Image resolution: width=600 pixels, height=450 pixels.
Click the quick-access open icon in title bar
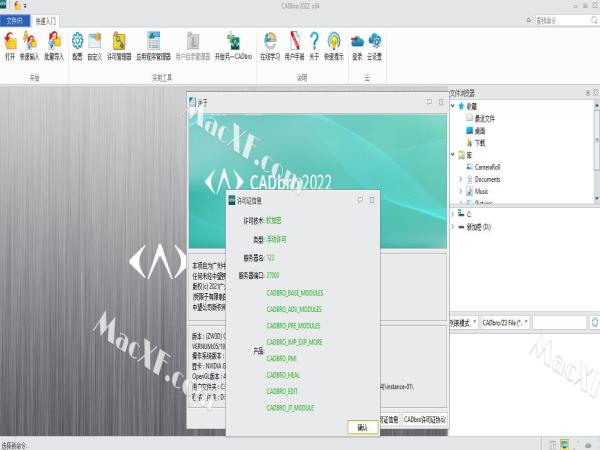pos(17,5)
